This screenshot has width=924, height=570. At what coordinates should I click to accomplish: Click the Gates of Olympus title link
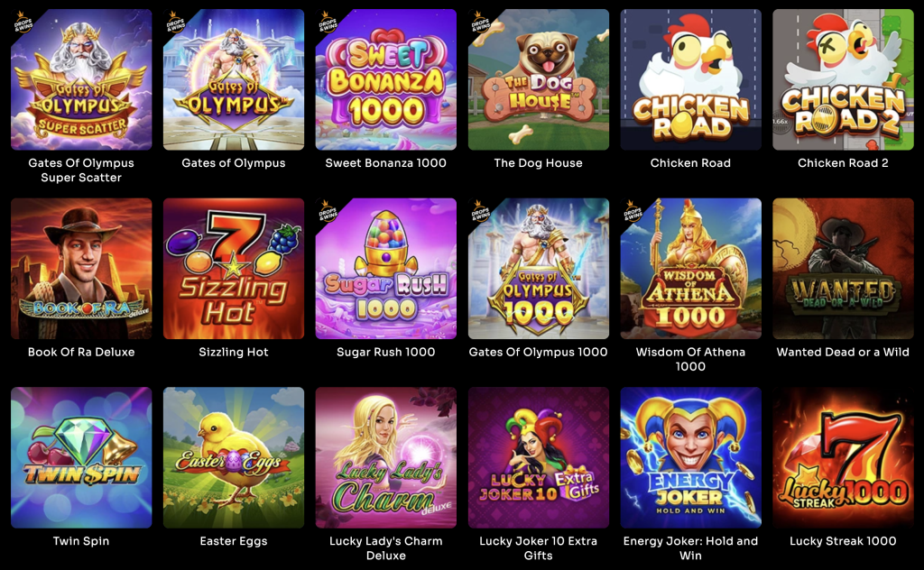[x=234, y=163]
